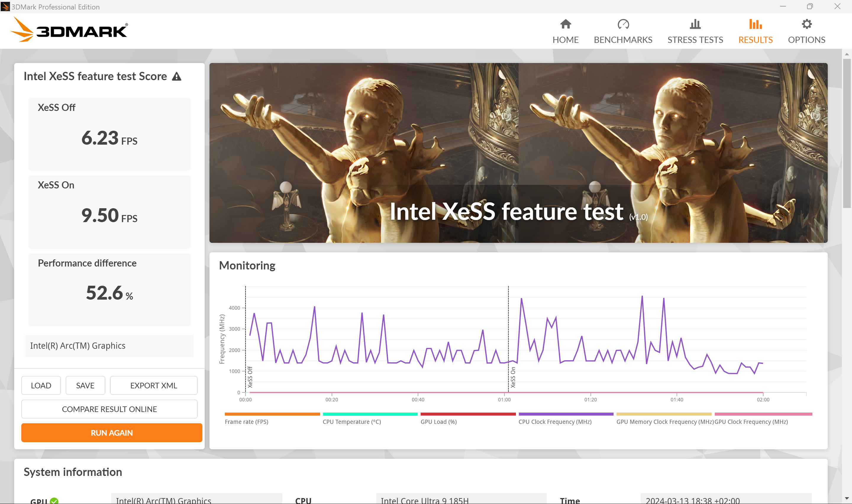
Task: Click the Intel(R) Arc(TM) Graphics score label
Action: pos(109,346)
